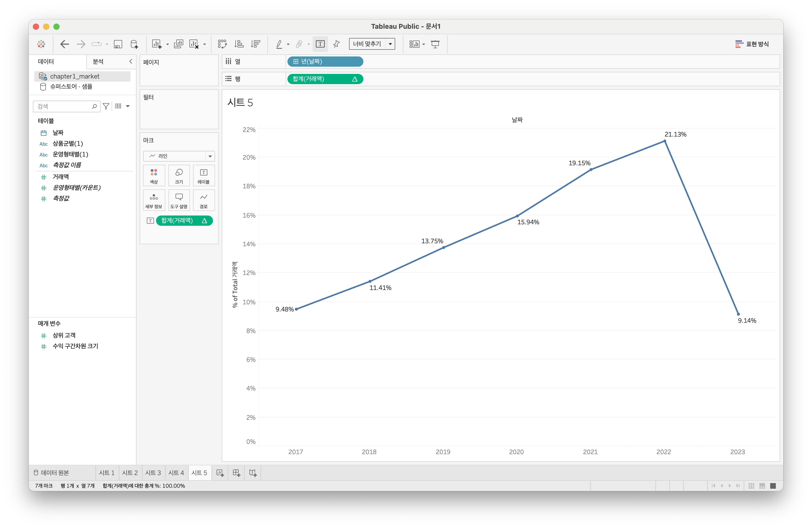
Task: Click the Sort ascending toolbar icon
Action: (x=239, y=44)
